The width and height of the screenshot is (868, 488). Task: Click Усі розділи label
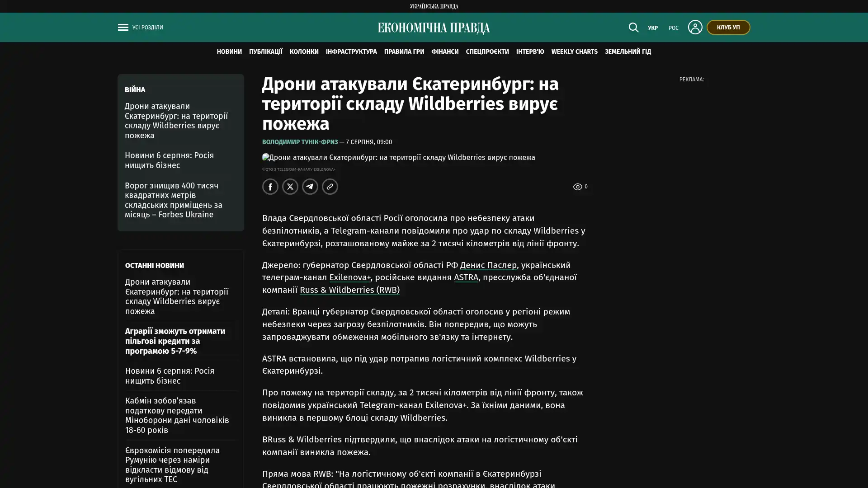coord(148,28)
